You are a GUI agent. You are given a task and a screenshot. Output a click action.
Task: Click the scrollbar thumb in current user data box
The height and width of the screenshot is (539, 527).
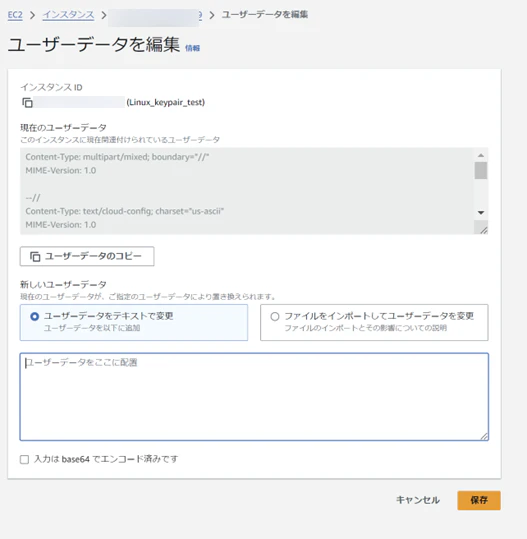pyautogui.click(x=481, y=170)
